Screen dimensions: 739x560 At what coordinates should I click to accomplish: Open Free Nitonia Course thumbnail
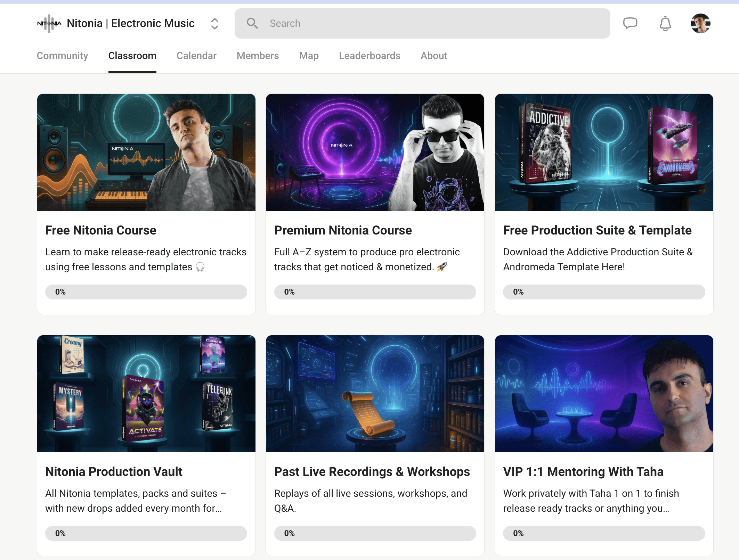(x=146, y=152)
